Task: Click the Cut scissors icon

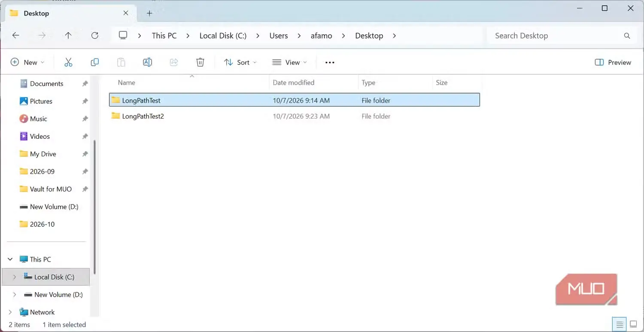Action: [68, 62]
